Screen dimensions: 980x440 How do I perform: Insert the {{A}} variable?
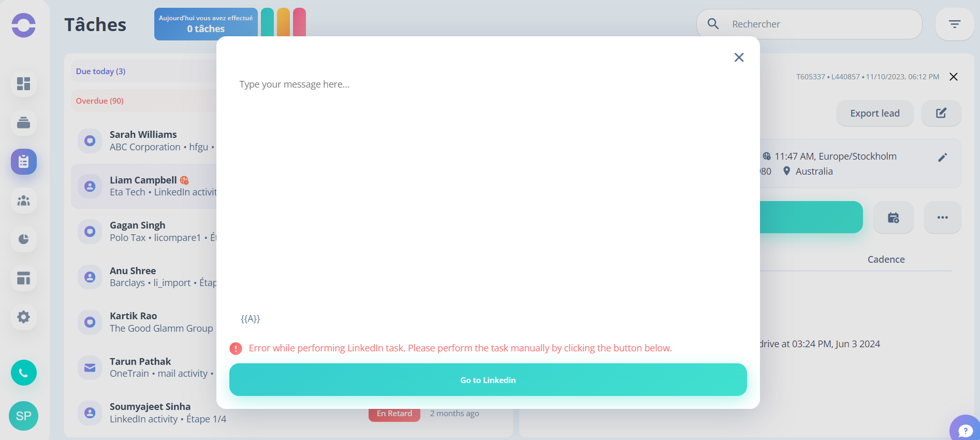point(251,319)
